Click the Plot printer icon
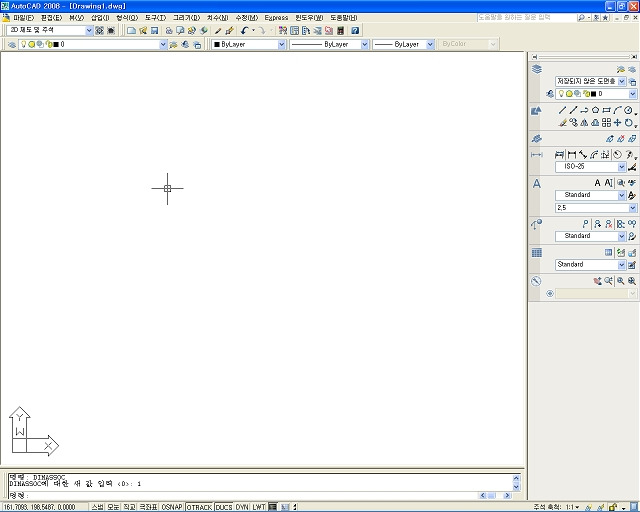Image resolution: width=640 pixels, height=512 pixels. click(169, 31)
